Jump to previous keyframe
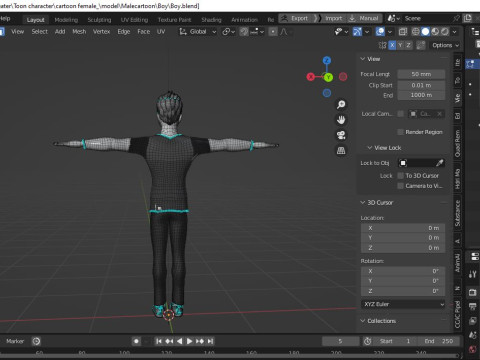480x360 pixels. pos(169,341)
